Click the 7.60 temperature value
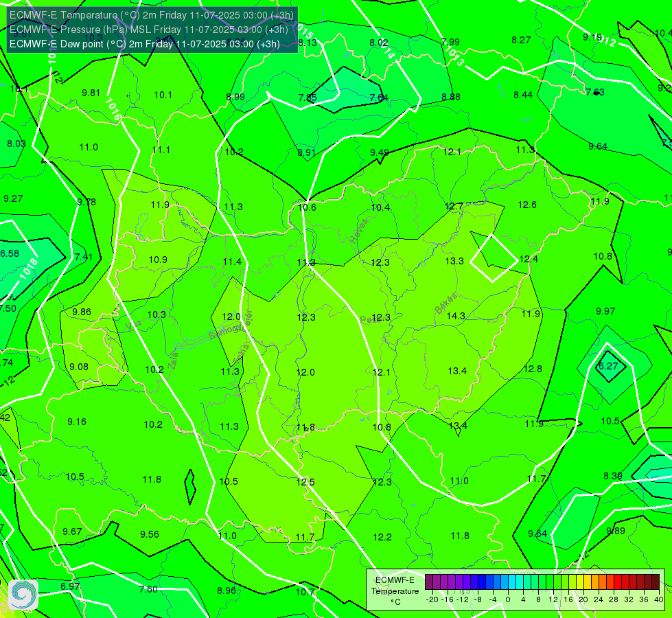 coord(148,589)
